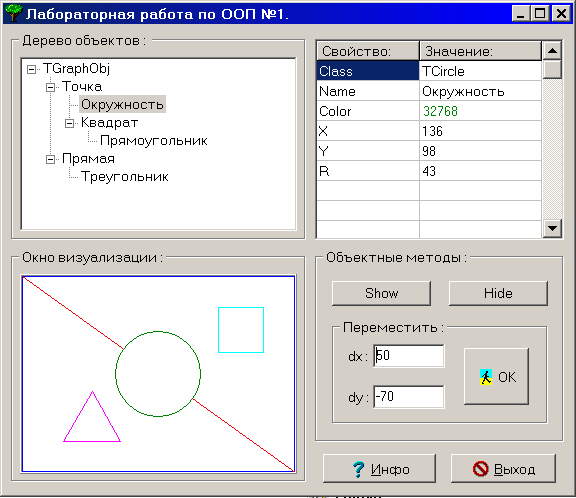Select the TGraphObj root item

[76, 69]
